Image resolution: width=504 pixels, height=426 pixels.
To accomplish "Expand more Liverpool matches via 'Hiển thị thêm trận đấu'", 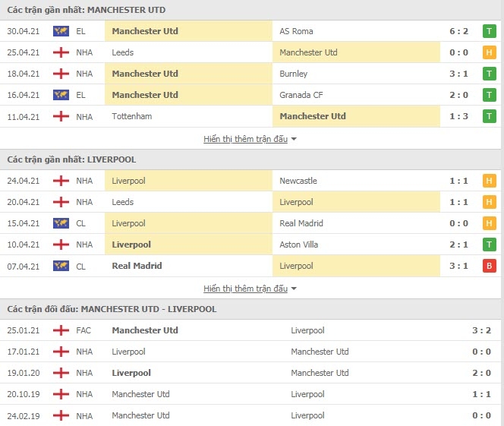I will click(x=246, y=289).
